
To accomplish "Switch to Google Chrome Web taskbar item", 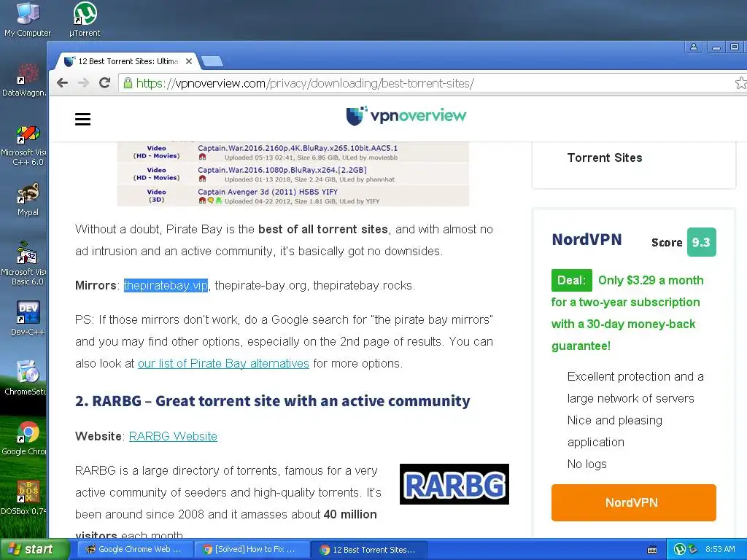I will [x=134, y=550].
